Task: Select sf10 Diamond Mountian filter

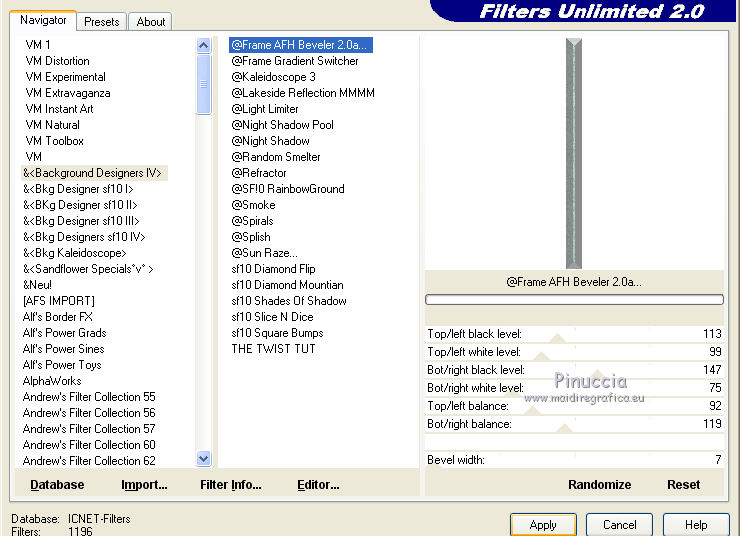Action: (287, 285)
